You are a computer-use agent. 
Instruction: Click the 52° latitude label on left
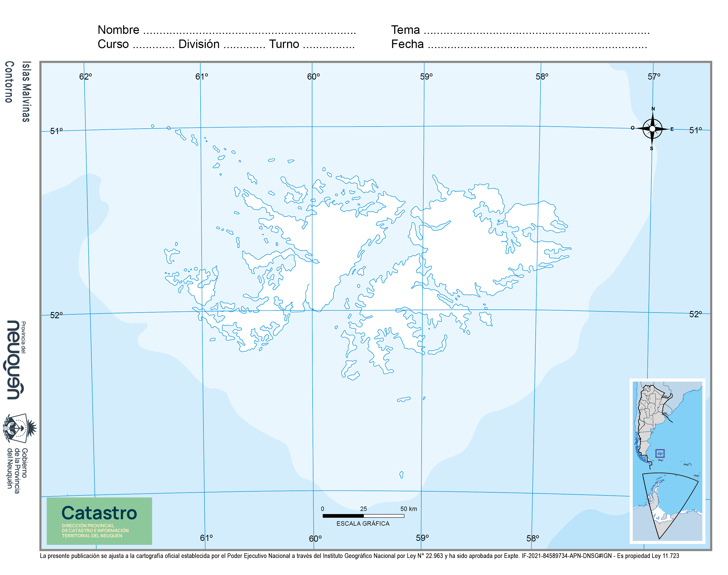click(x=56, y=315)
